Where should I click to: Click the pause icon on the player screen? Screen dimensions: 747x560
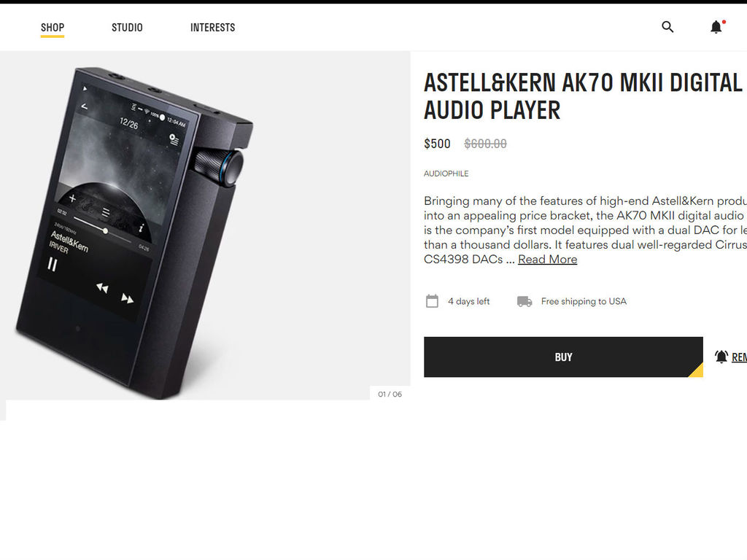[53, 264]
